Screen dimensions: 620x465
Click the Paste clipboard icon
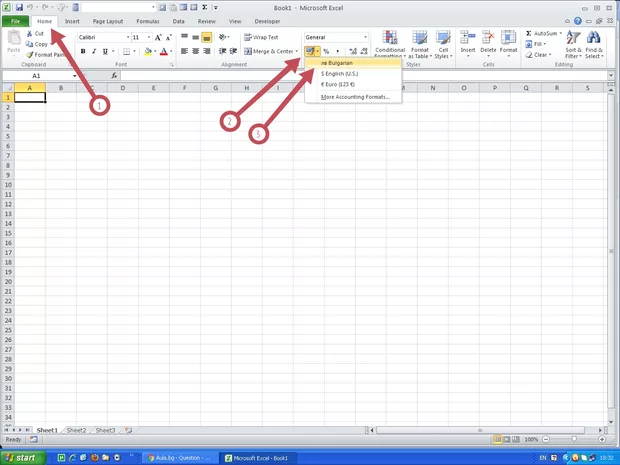14,38
